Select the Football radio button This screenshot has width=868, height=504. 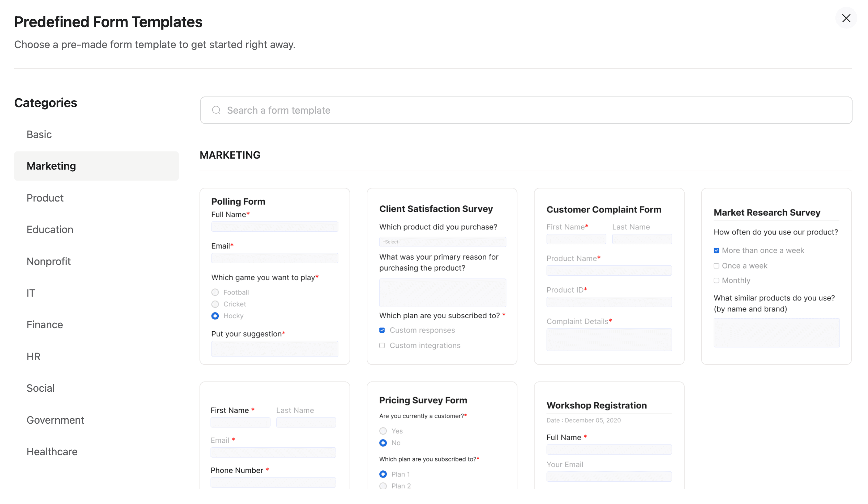tap(215, 292)
